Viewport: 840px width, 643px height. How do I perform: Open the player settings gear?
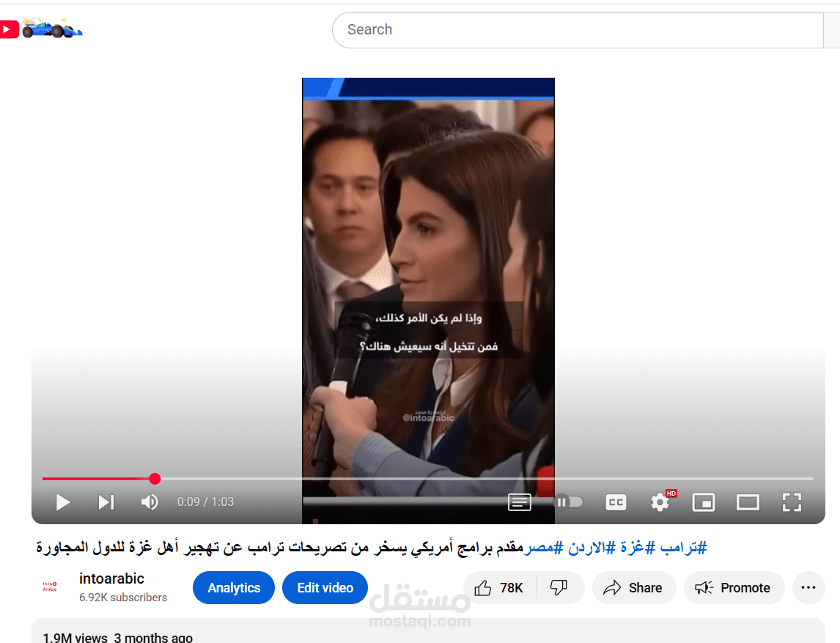[660, 502]
